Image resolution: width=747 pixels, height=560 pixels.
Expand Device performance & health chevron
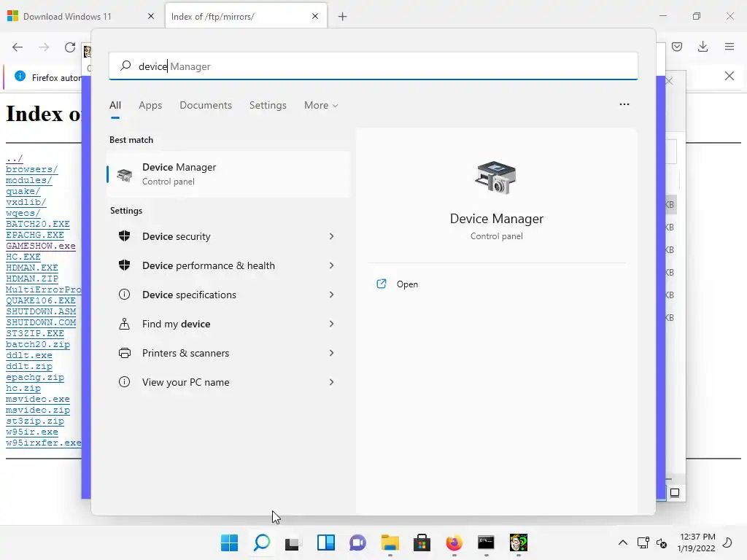coord(332,265)
